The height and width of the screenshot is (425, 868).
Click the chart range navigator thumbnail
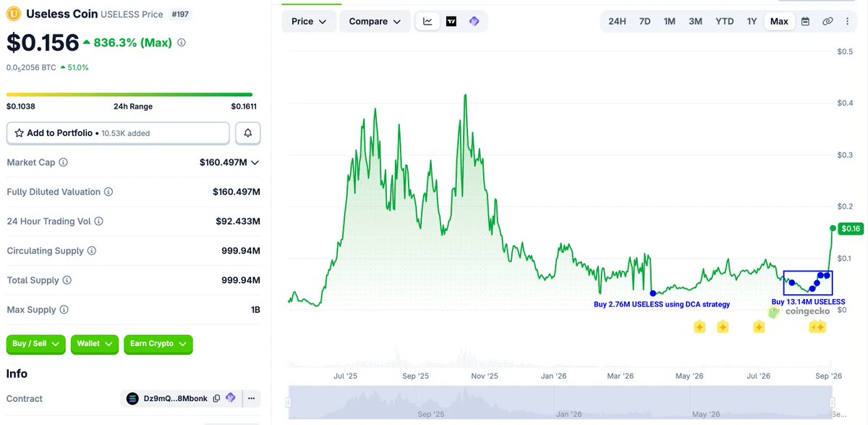click(x=561, y=402)
